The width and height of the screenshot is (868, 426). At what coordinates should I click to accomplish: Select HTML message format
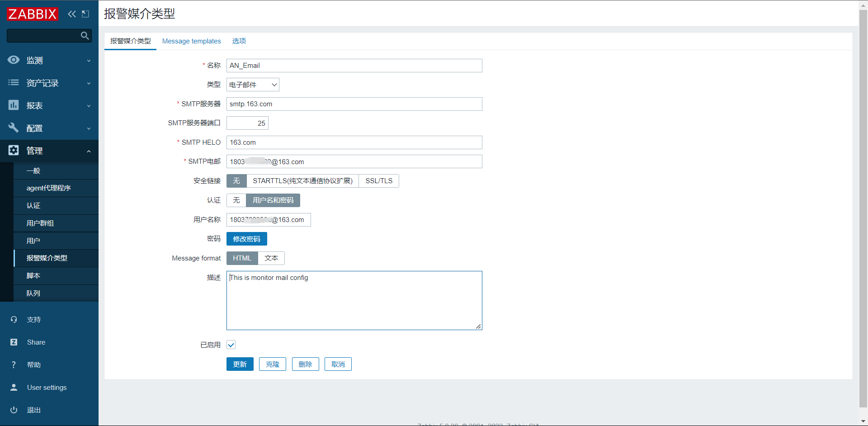242,258
